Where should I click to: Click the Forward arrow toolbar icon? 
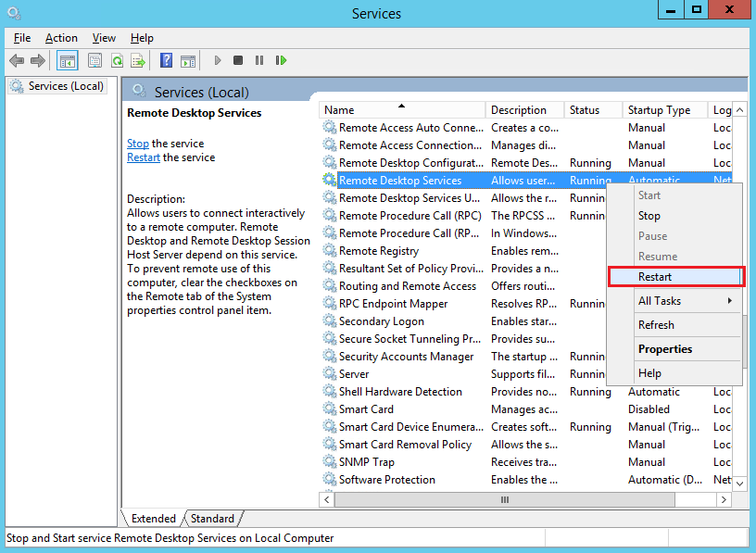(x=38, y=61)
